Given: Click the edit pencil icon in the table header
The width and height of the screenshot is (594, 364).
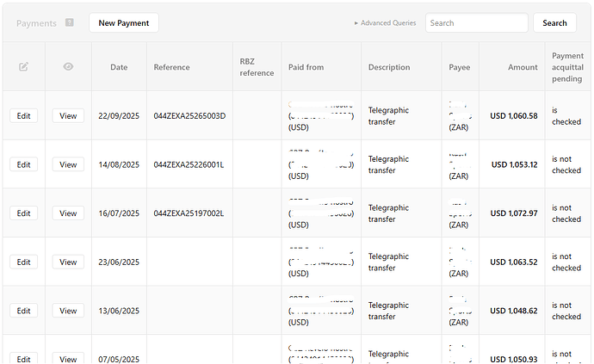Looking at the screenshot, I should point(23,67).
